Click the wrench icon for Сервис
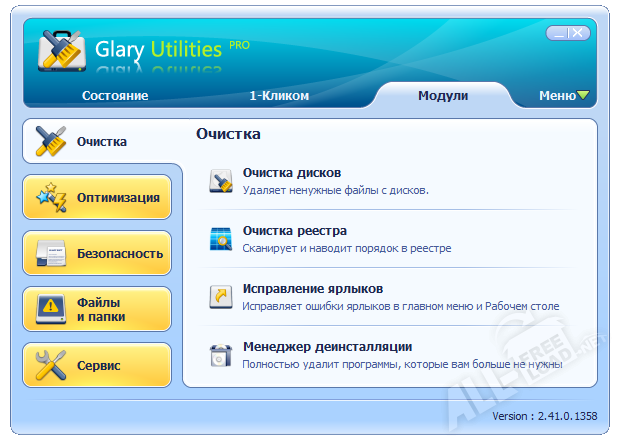Image resolution: width=618 pixels, height=443 pixels. (x=50, y=365)
